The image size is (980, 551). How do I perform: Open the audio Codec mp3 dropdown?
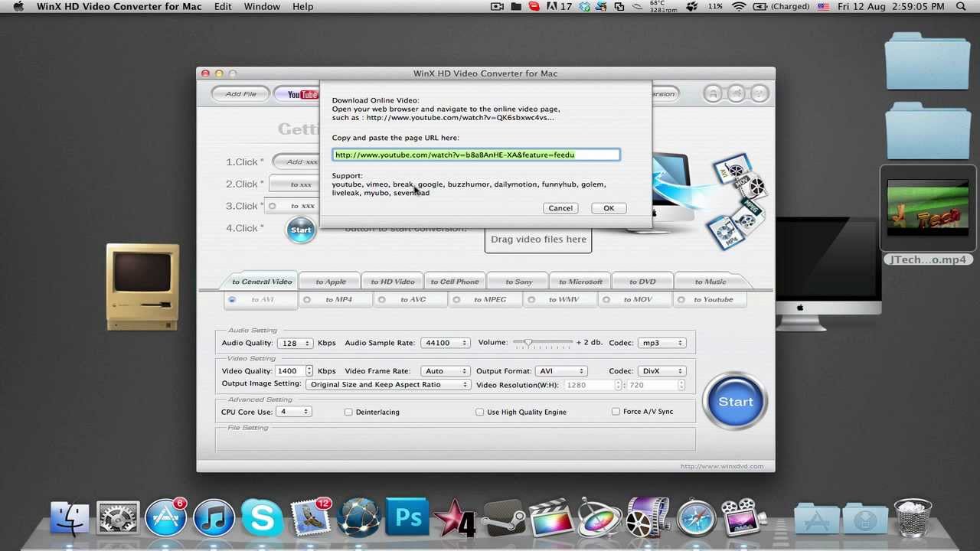point(662,343)
